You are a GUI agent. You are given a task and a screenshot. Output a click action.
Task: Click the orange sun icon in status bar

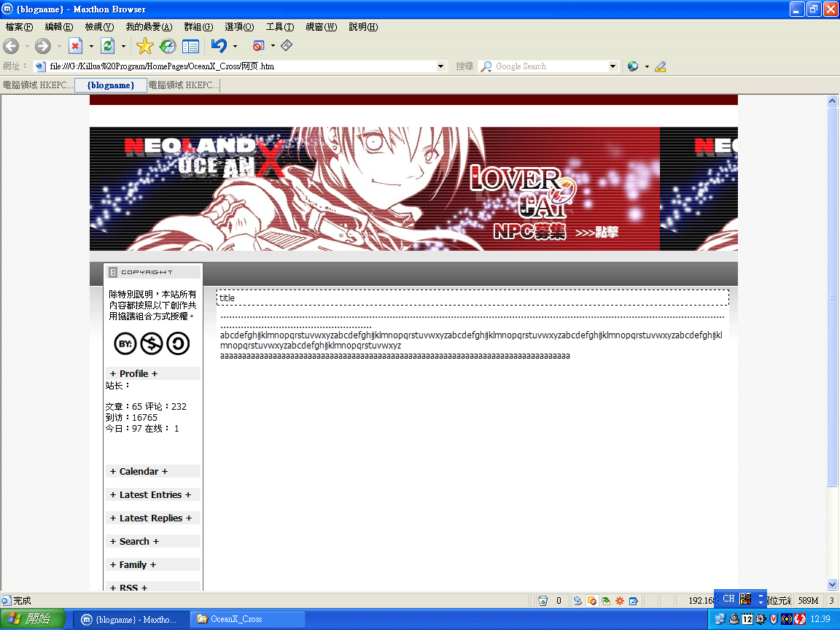click(620, 601)
